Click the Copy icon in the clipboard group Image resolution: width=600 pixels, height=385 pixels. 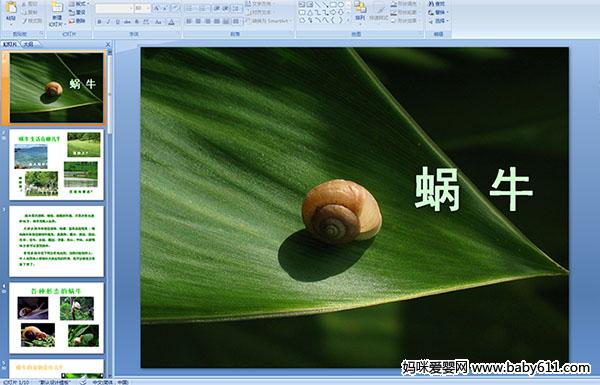pos(24,13)
